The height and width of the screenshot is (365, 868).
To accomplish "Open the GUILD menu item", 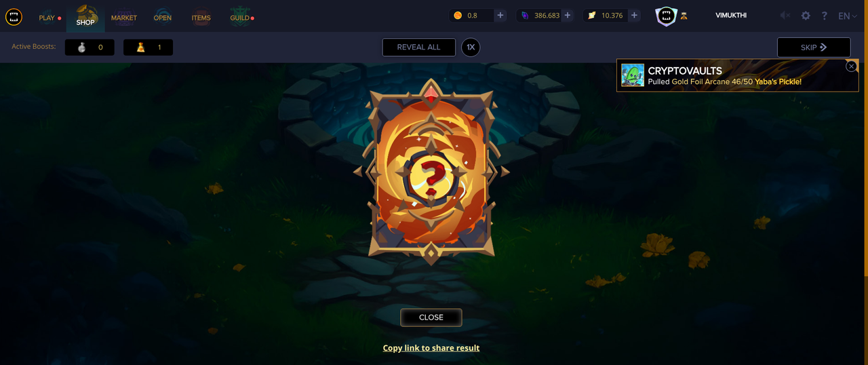I will 240,18.
